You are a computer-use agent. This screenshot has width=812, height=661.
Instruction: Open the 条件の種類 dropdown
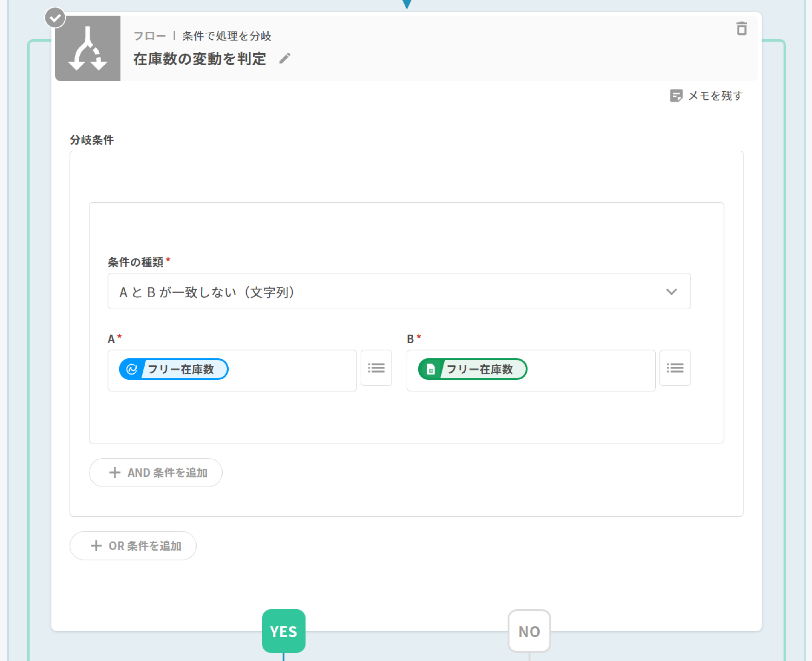[x=381, y=291]
